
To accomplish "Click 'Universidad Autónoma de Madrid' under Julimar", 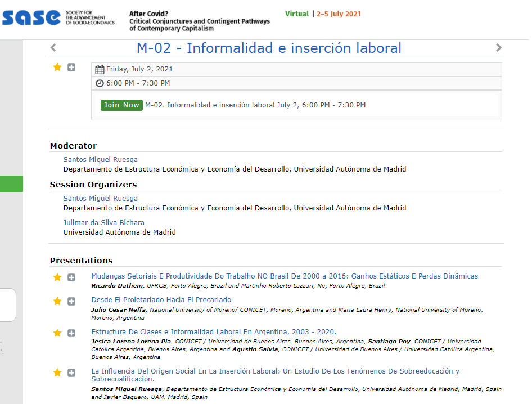I will coord(119,232).
